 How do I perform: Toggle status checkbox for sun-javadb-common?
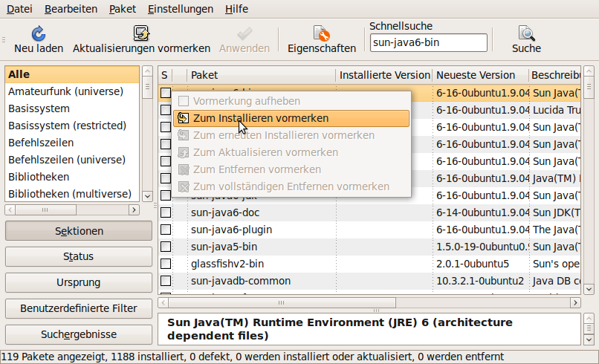(x=166, y=281)
